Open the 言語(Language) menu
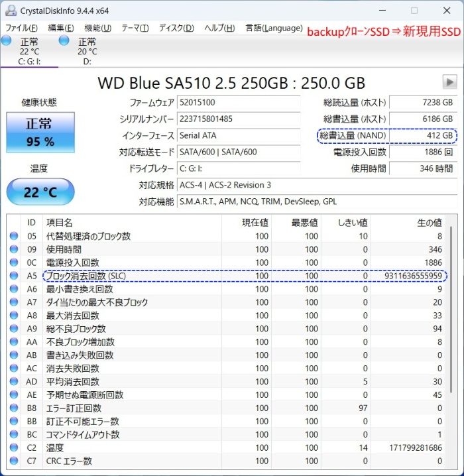 click(274, 28)
